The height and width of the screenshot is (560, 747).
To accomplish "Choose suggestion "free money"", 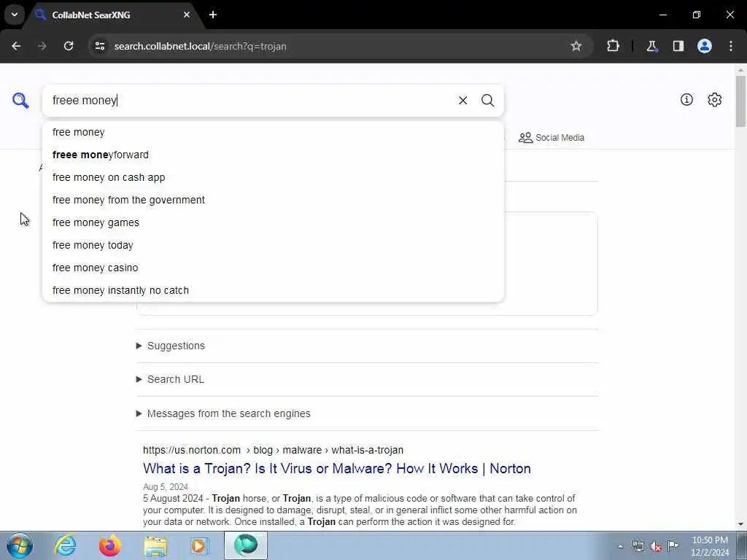I will [x=273, y=133].
